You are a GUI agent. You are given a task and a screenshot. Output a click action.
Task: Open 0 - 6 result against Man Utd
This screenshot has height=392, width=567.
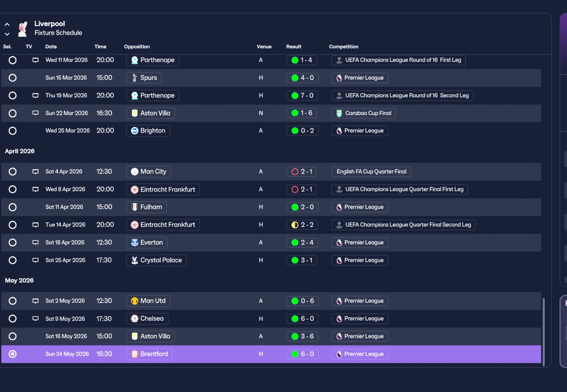tap(302, 301)
